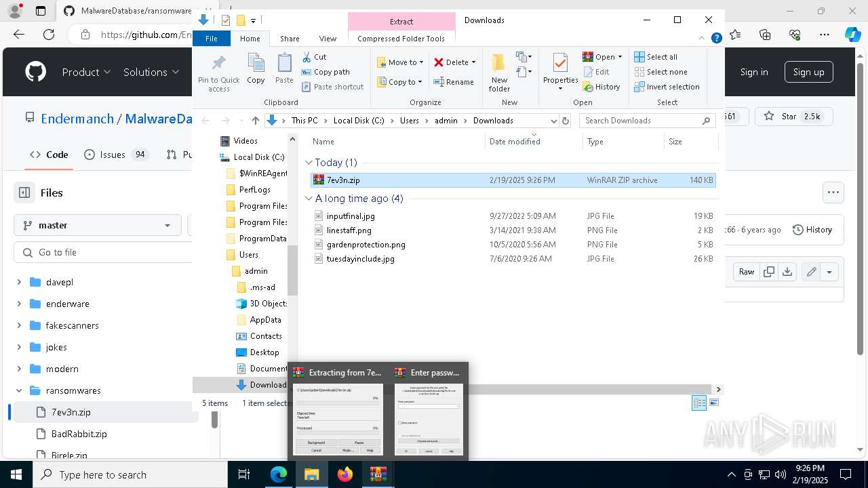Click the GitHub Go to file field
The height and width of the screenshot is (488, 868).
103,252
